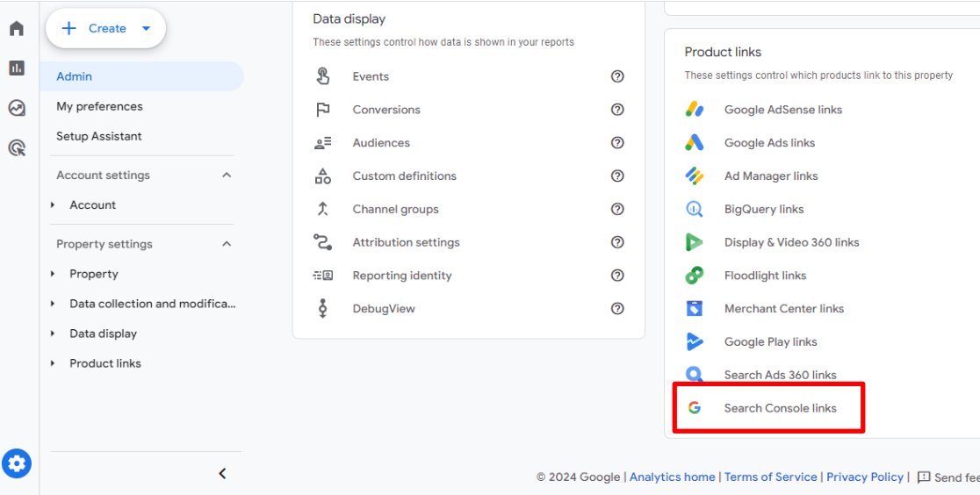This screenshot has width=980, height=495.
Task: Open help for Conversions
Action: (617, 110)
